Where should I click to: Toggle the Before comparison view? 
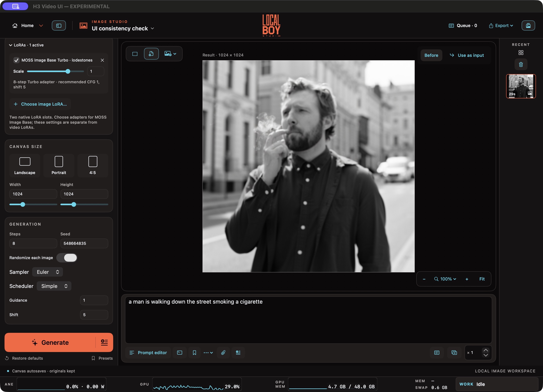tap(431, 55)
